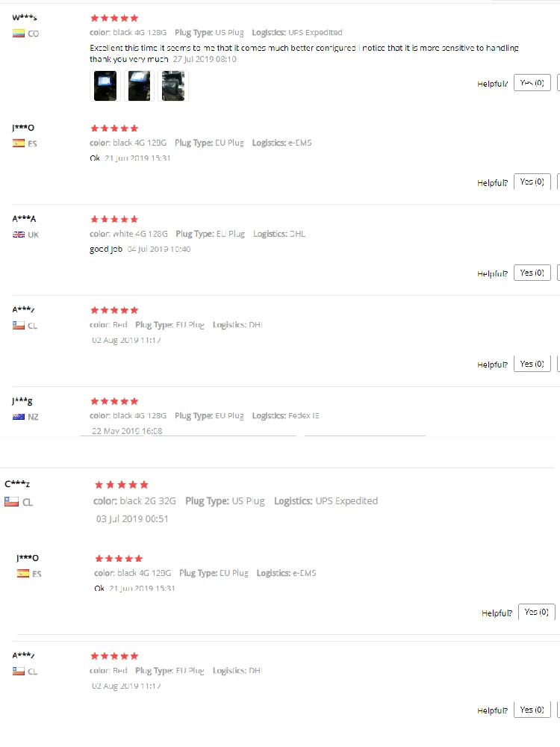Open the first photo in W***s's review
The height and width of the screenshot is (747, 560).
[103, 86]
